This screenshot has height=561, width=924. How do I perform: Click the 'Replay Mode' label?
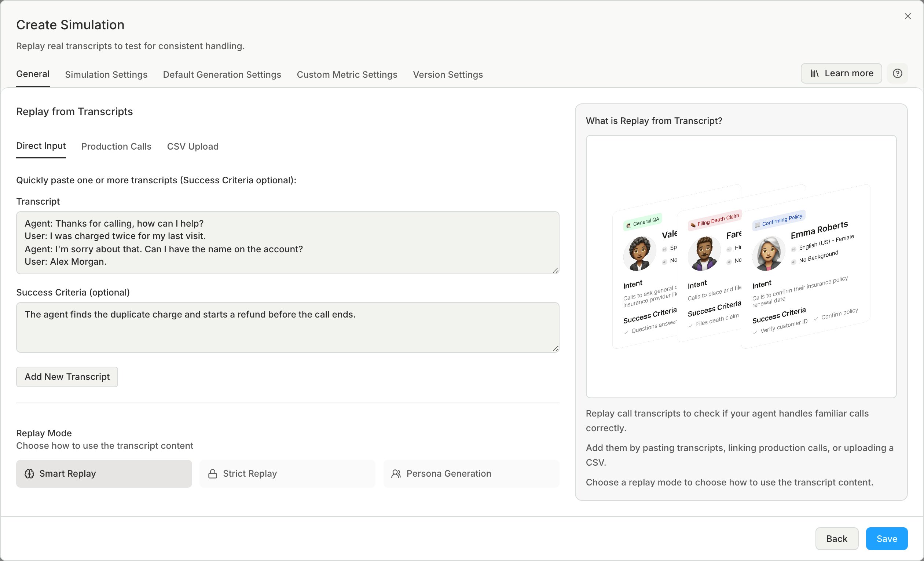coord(44,433)
